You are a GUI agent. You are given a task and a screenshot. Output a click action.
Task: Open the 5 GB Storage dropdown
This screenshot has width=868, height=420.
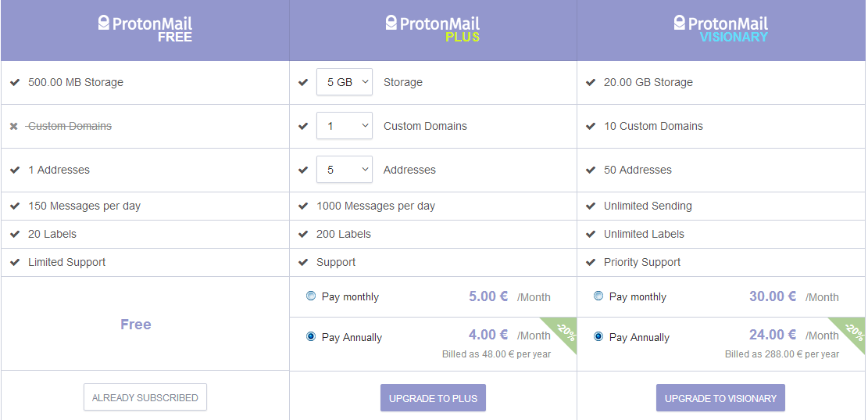[345, 82]
